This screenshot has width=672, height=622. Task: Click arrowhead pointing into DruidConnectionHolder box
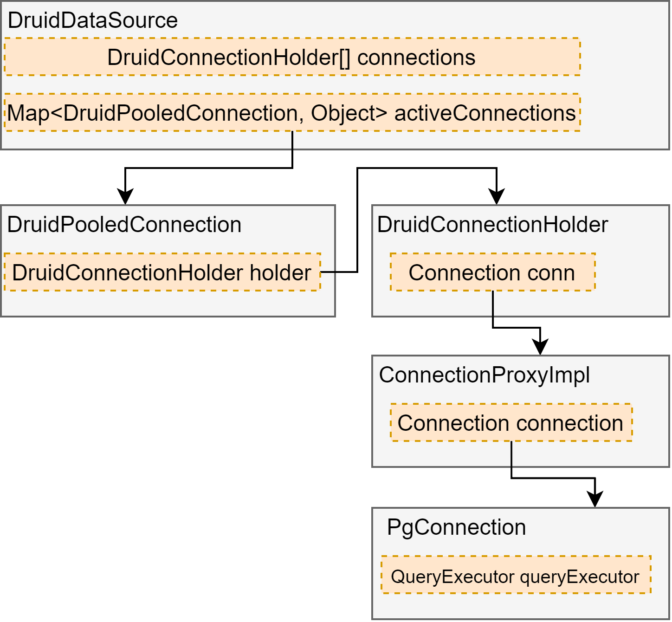[x=497, y=196]
